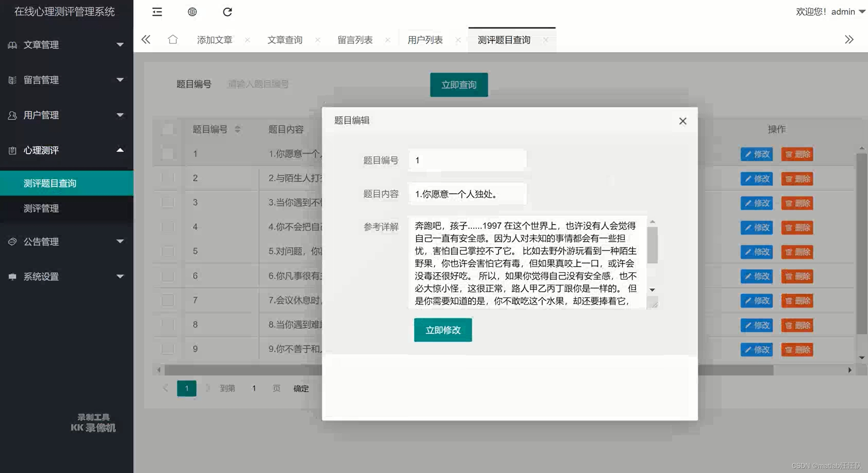
Task: Click the 参考详解 textarea scrollbar thumb
Action: [x=652, y=245]
